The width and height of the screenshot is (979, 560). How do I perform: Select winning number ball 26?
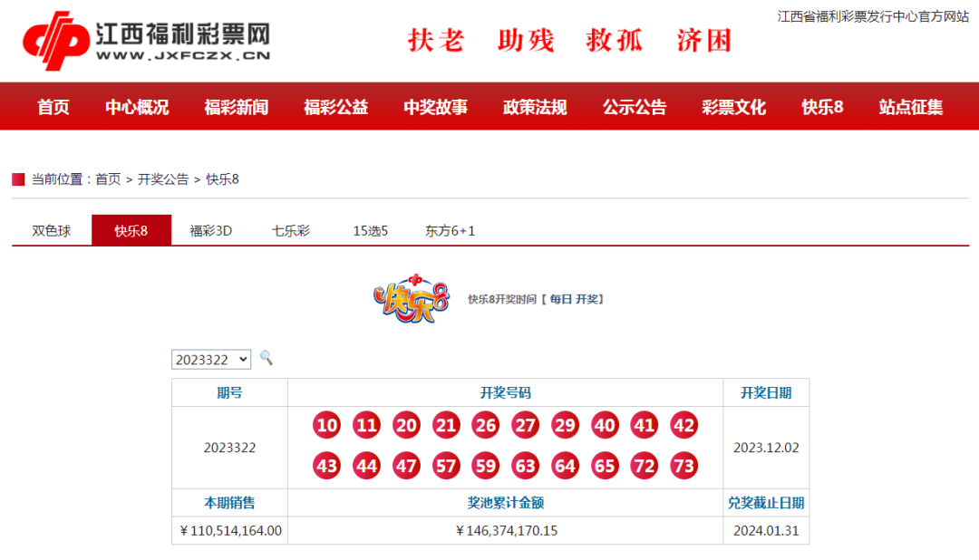486,425
